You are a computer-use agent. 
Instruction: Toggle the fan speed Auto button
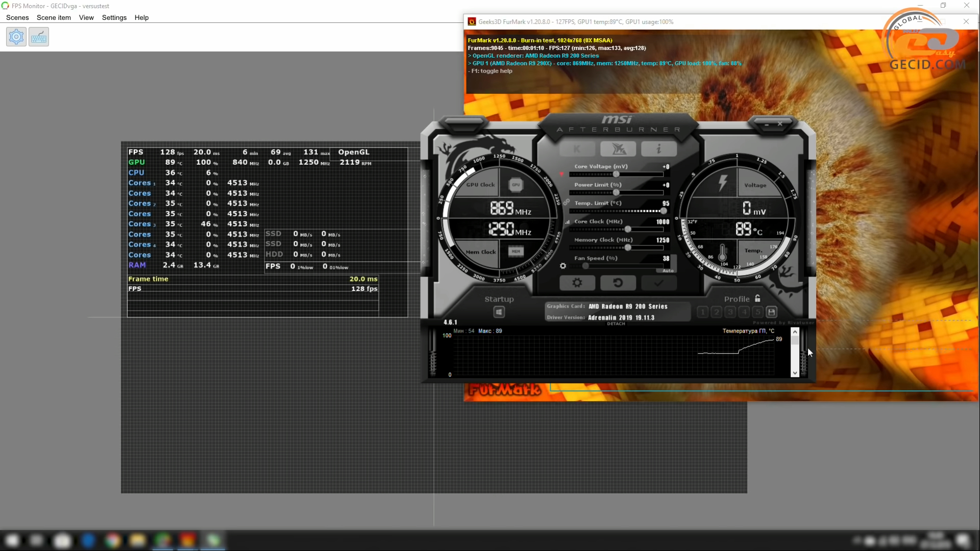point(668,270)
